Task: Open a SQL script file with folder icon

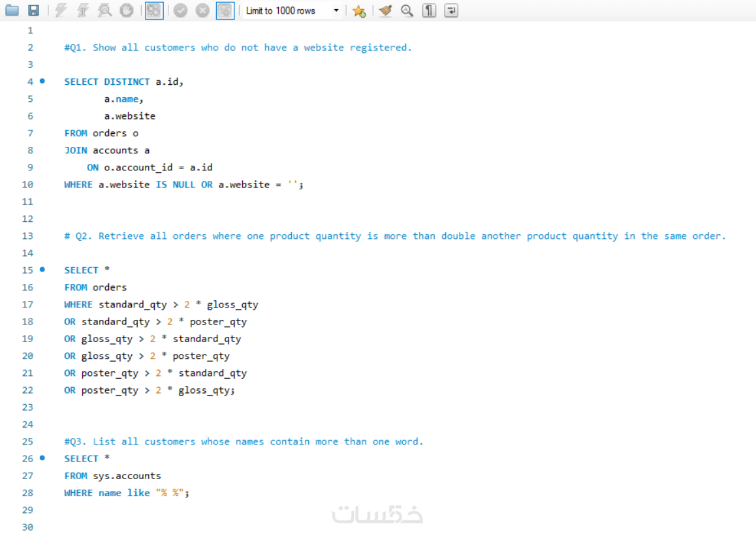Action: tap(12, 10)
